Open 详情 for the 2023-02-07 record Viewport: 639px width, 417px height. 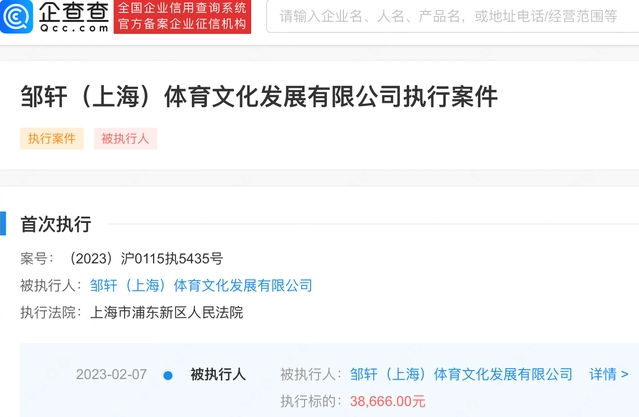click(x=609, y=374)
